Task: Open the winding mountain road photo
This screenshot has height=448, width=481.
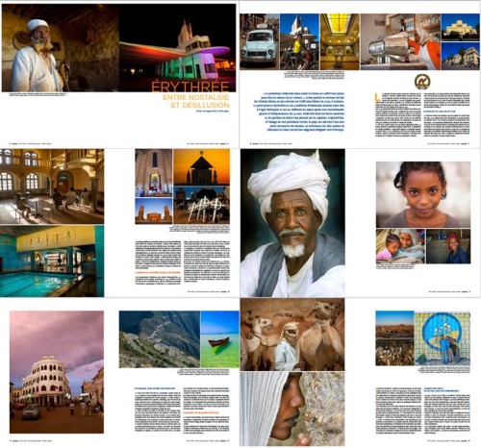Action: pyautogui.click(x=160, y=339)
